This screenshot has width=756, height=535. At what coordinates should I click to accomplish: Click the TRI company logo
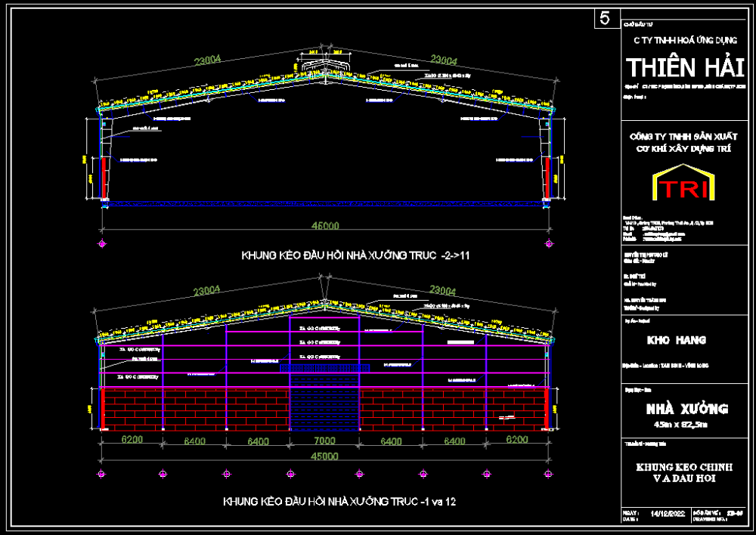(683, 182)
